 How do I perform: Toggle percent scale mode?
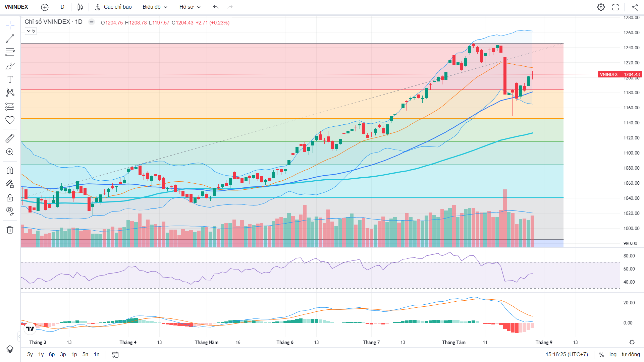point(601,355)
